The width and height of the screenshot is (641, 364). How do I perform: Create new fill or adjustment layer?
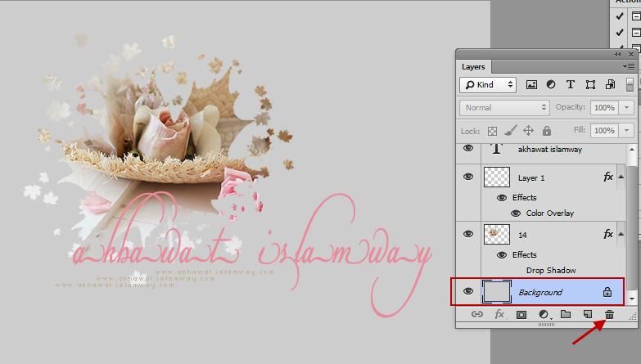tap(544, 314)
